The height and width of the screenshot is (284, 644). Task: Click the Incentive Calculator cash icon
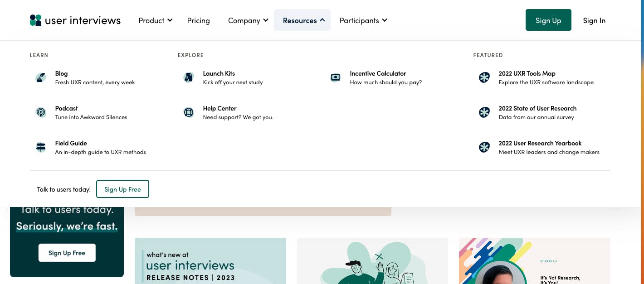335,77
